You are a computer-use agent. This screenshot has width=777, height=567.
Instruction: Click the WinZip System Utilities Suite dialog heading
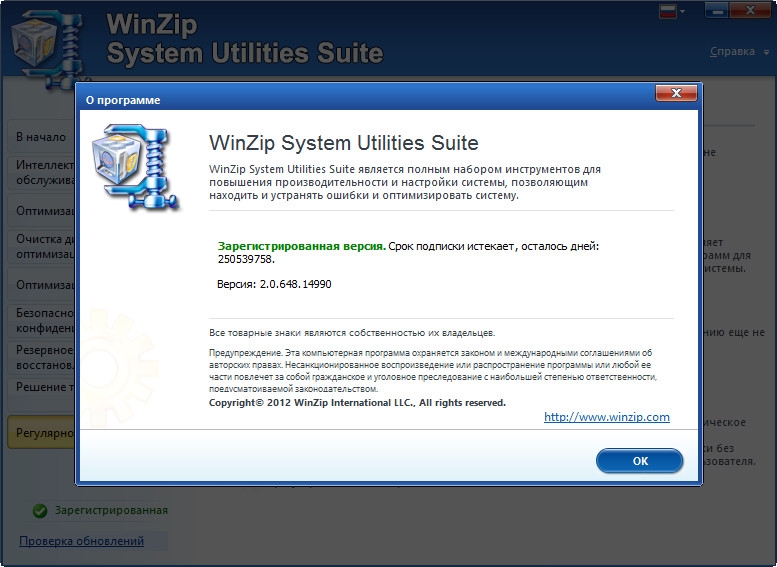point(343,143)
